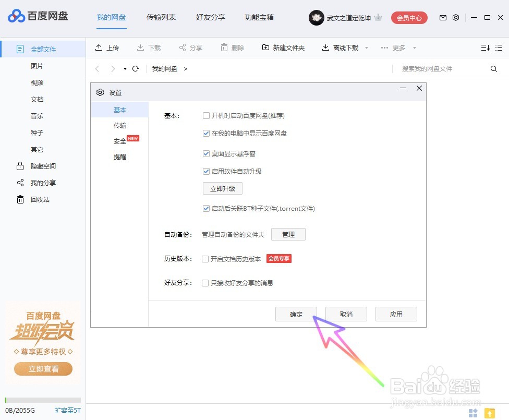Click the 新建文件夹 new folder icon

point(265,47)
